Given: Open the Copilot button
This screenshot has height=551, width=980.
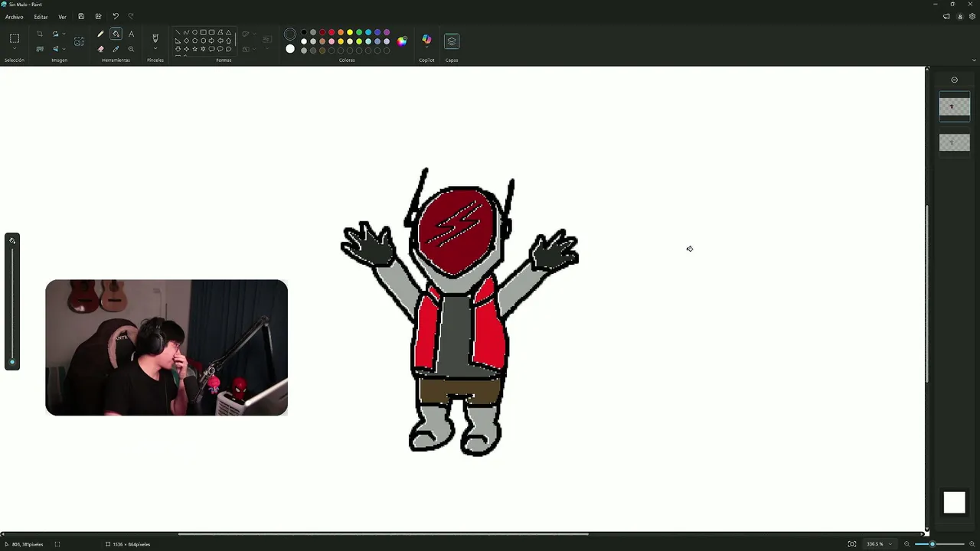Looking at the screenshot, I should pos(426,40).
